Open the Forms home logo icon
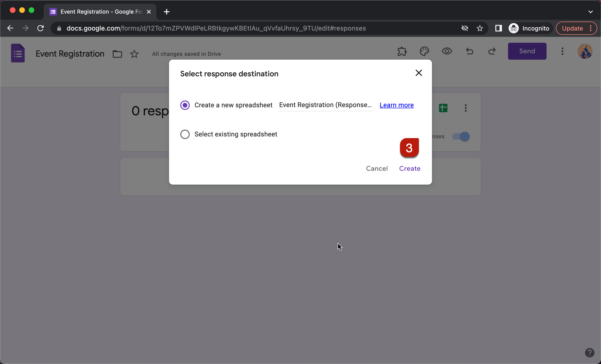This screenshot has width=601, height=364. pyautogui.click(x=18, y=53)
